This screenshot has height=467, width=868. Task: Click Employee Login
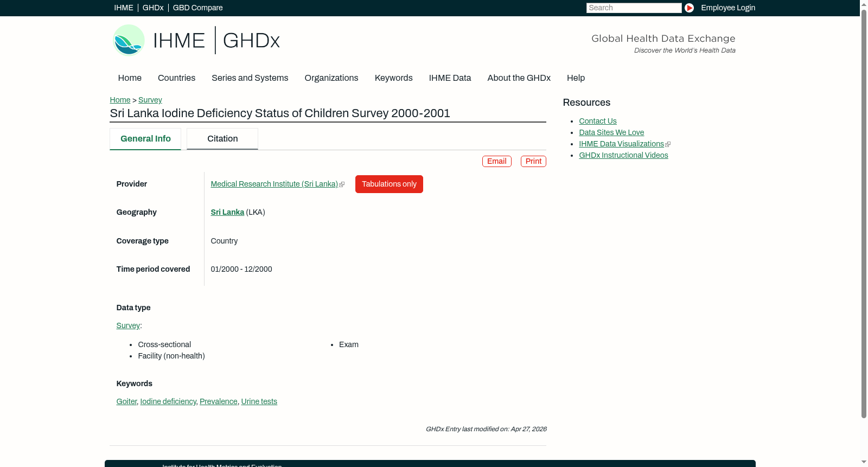click(728, 8)
